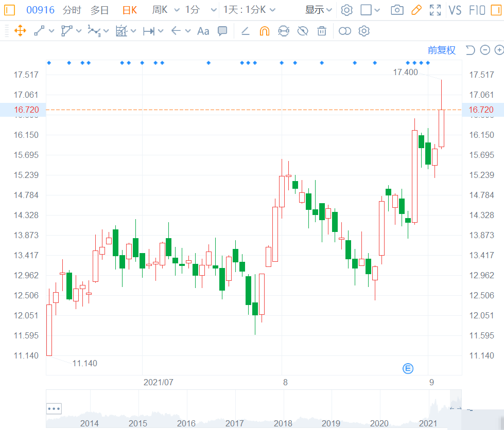
Task: Click the magnet snap tool
Action: 264,31
